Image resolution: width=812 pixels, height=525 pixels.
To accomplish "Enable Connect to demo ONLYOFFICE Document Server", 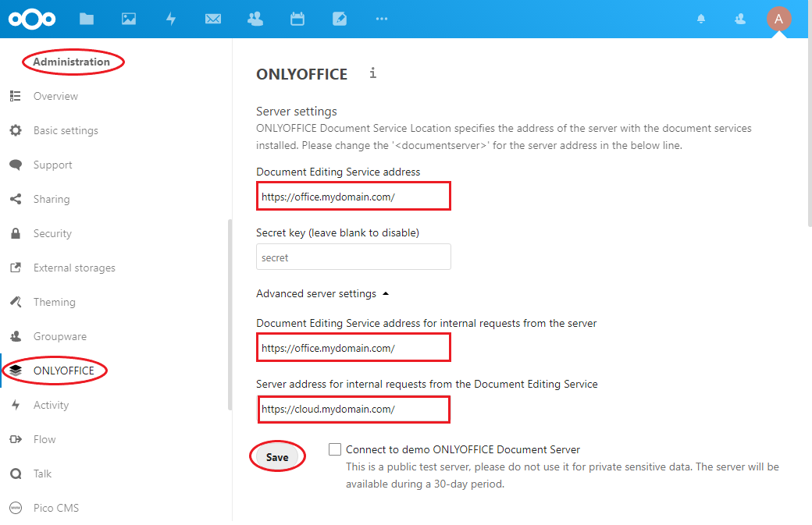I will [335, 449].
